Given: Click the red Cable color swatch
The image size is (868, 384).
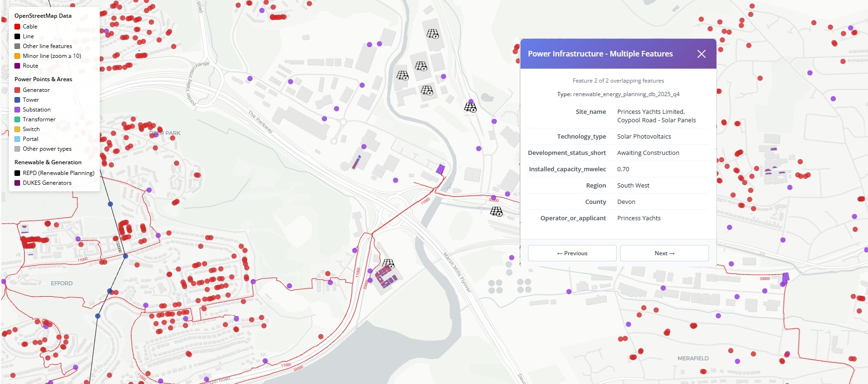Looking at the screenshot, I should pos(17,27).
